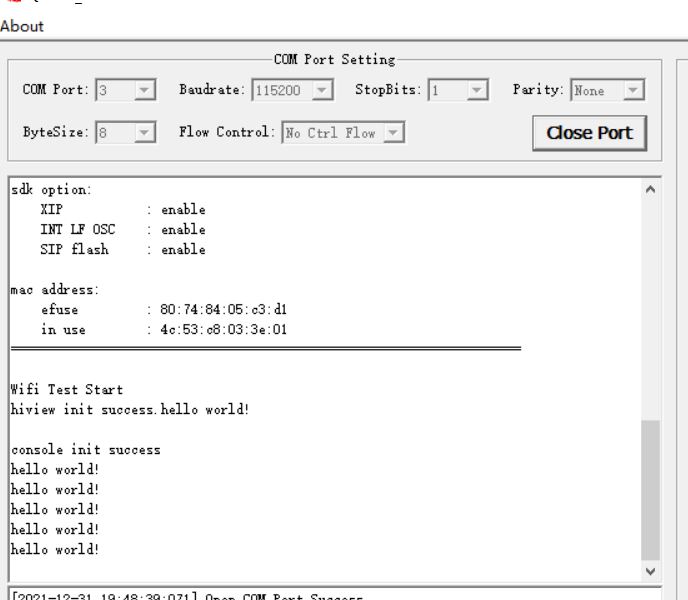The height and width of the screenshot is (600, 688).
Task: Click the 'console init success' log line
Action: click(x=86, y=449)
